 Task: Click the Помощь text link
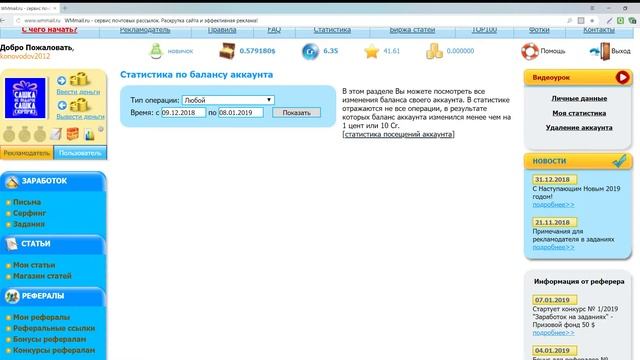tap(553, 51)
